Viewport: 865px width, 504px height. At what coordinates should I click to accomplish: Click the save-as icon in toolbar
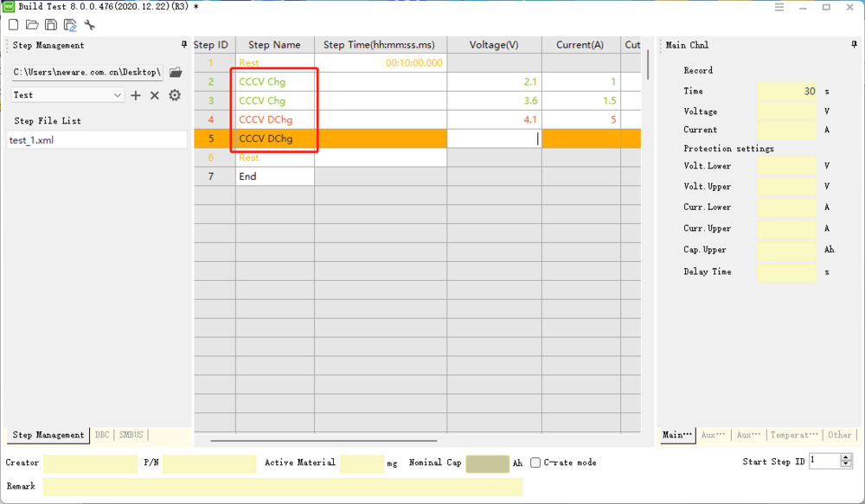tap(70, 25)
